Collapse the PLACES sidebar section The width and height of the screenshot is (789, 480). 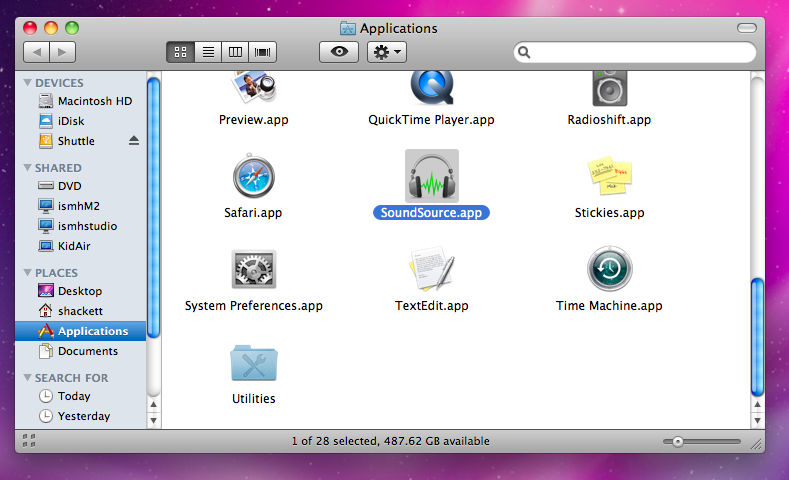tap(28, 273)
